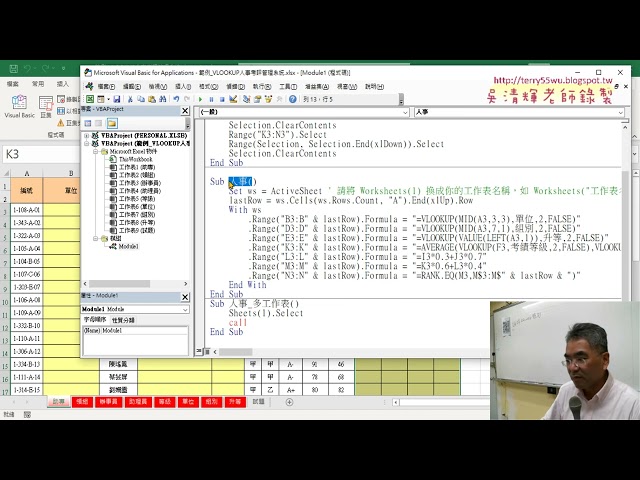Click the Cut scissors icon in toolbar
Screen dimensions: 640x480
(x=130, y=99)
